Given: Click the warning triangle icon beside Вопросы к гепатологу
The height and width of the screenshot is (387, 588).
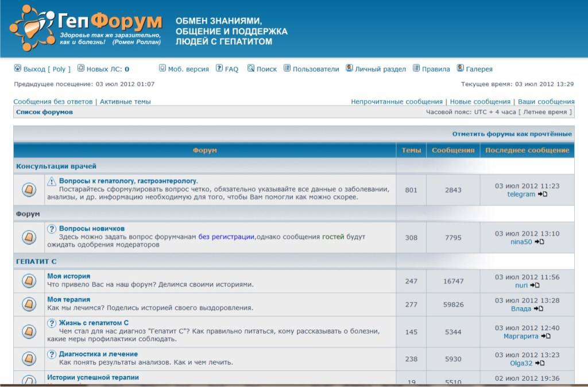Looking at the screenshot, I should [x=52, y=181].
